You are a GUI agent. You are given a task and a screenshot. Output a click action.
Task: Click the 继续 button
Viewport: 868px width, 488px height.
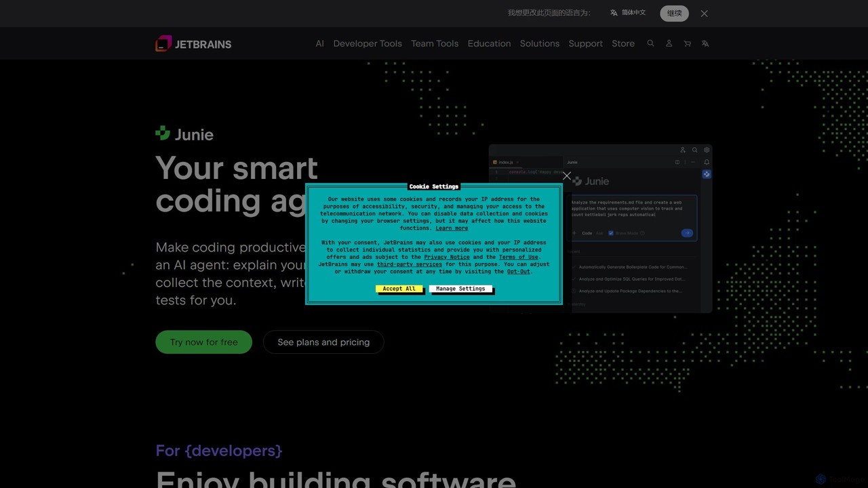pyautogui.click(x=674, y=14)
